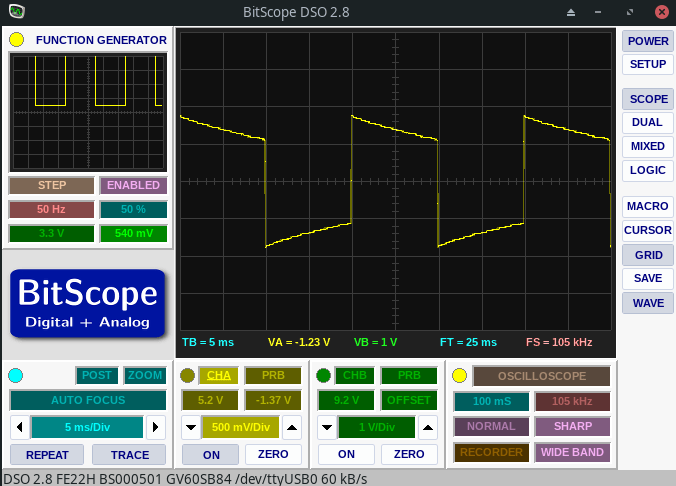This screenshot has width=676, height=486.
Task: Click the TB = 5 ms readout
Action: (208, 342)
